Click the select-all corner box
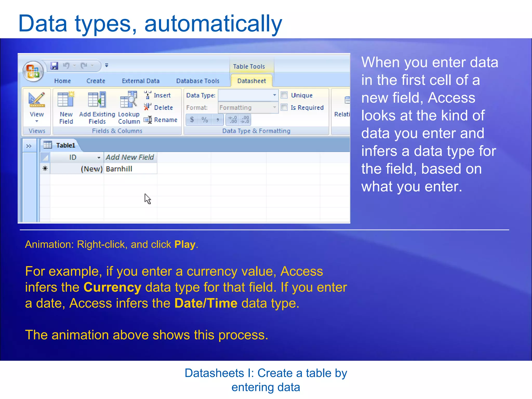This screenshot has width=532, height=399. click(x=45, y=157)
